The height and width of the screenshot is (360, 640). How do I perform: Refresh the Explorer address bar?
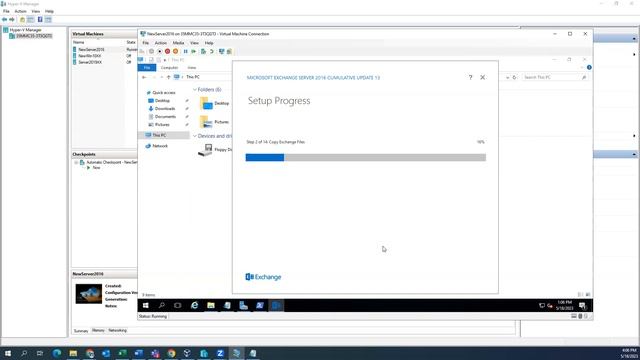[x=514, y=77]
